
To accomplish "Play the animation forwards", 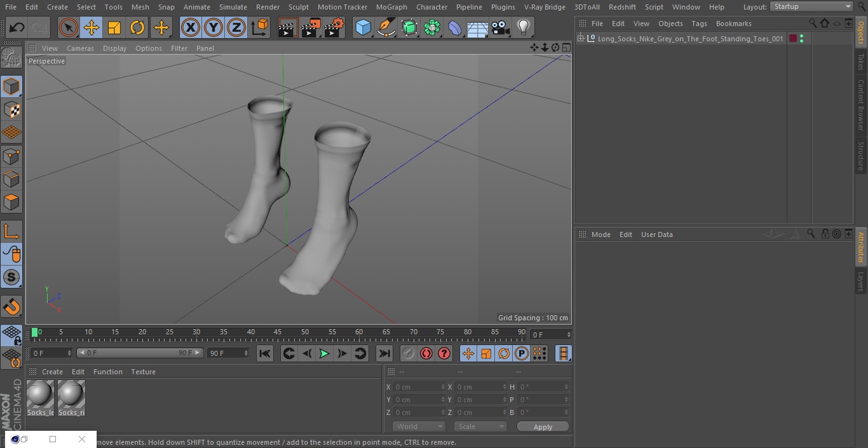I will coord(324,353).
